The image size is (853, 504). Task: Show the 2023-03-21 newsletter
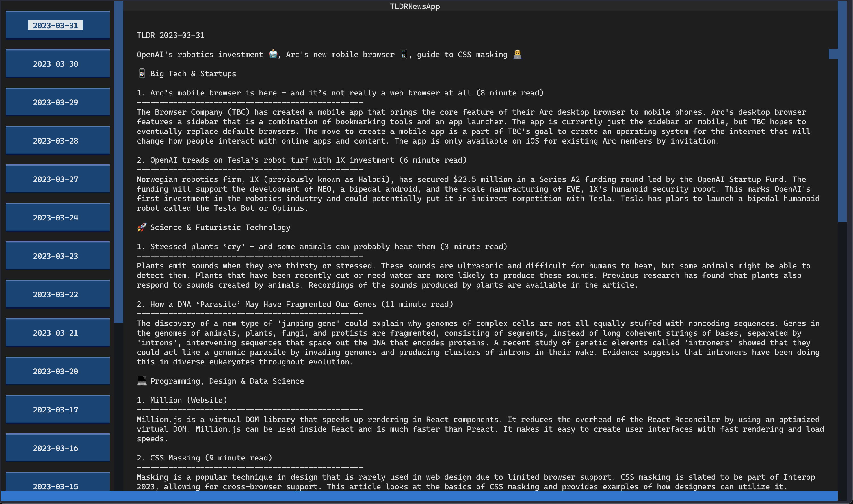coord(57,332)
